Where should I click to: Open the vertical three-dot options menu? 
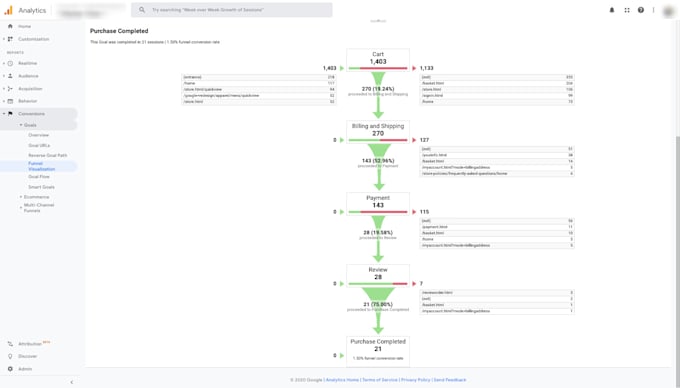[654, 10]
